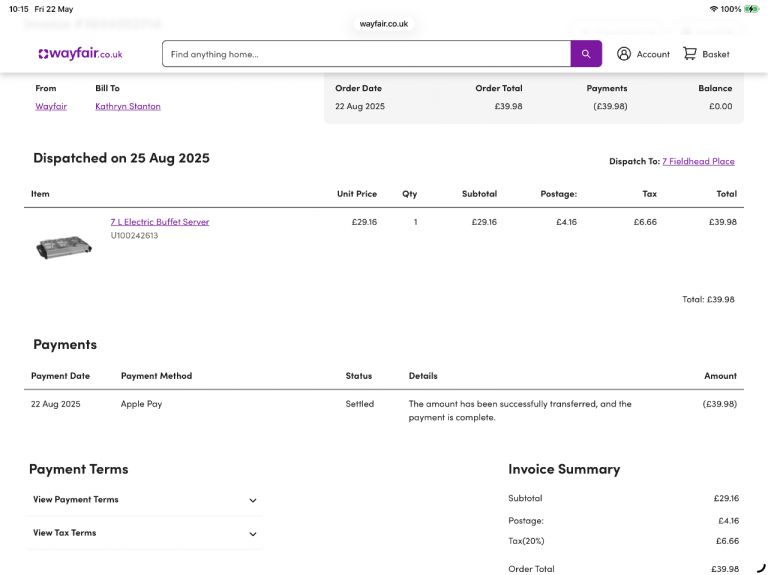Select the Tax(20%) label in summary
The image size is (768, 575).
526,541
